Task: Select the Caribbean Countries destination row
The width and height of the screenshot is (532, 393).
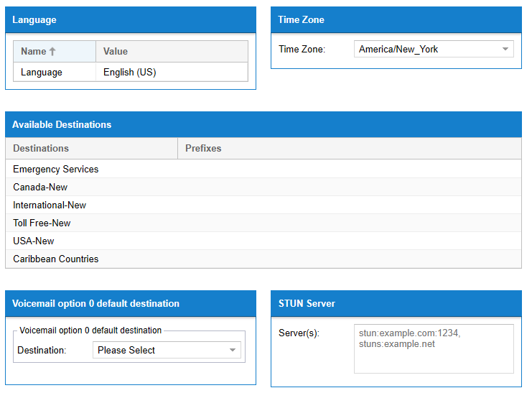Action: coord(56,259)
